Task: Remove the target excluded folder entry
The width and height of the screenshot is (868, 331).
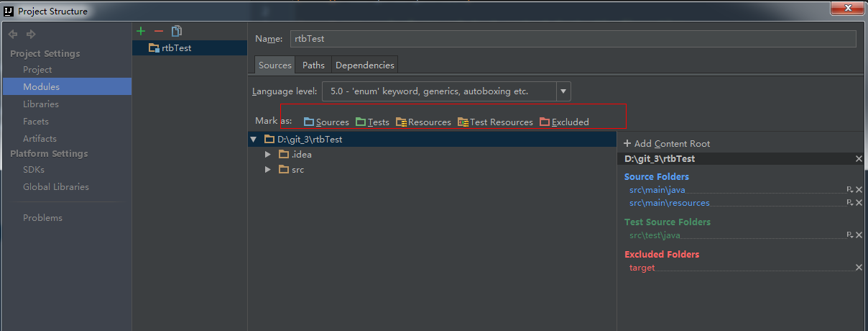Action: point(859,268)
